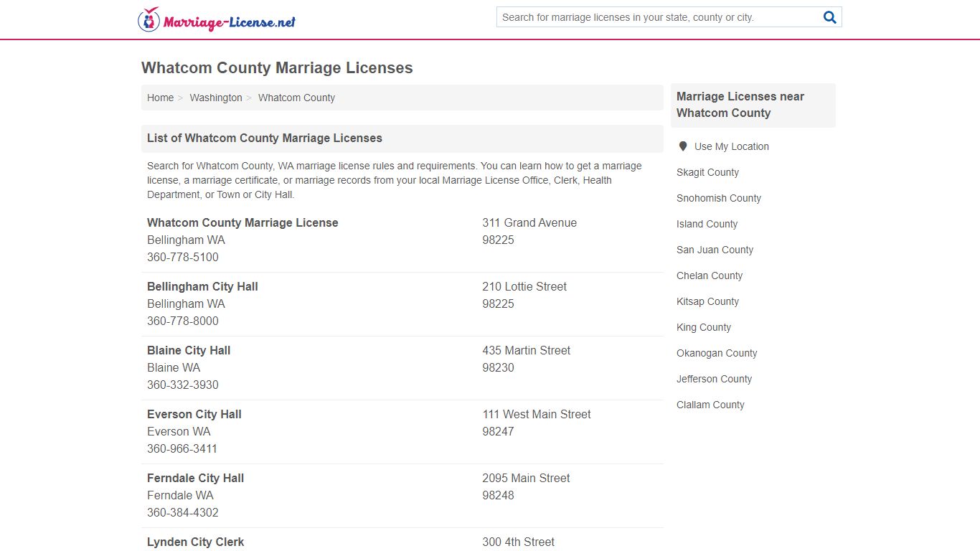The width and height of the screenshot is (980, 551).
Task: Click phone number 360-778-8000
Action: [183, 321]
